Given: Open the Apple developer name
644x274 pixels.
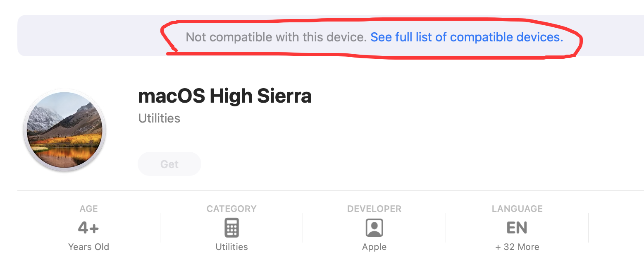Looking at the screenshot, I should point(374,247).
